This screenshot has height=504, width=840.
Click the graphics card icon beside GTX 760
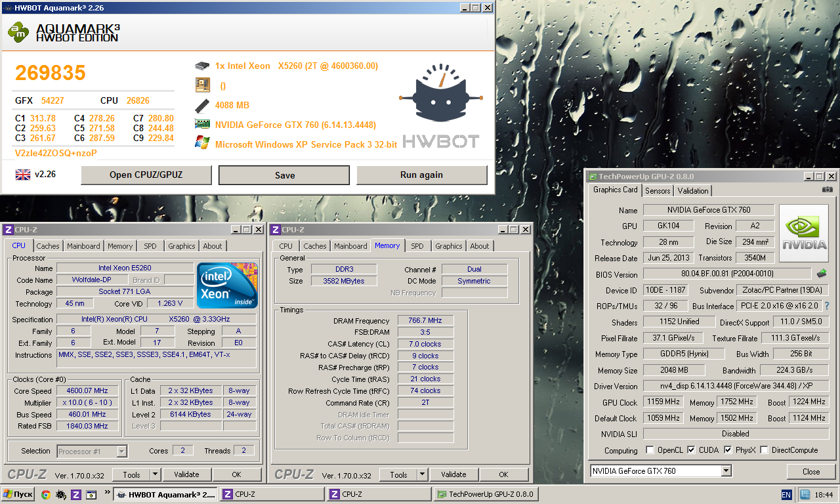(x=202, y=124)
